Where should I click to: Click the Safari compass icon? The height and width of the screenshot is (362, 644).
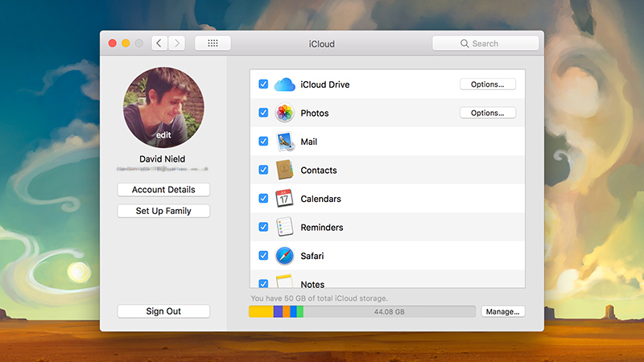click(x=284, y=256)
